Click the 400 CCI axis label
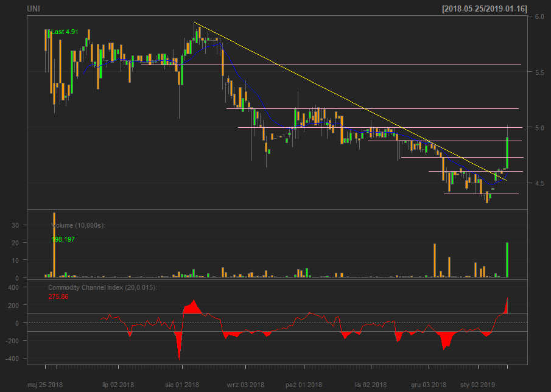 (x=13, y=288)
